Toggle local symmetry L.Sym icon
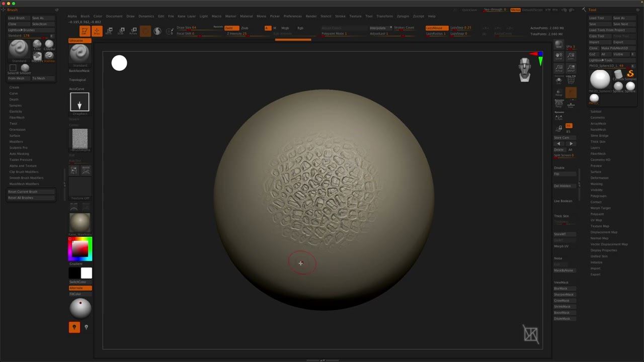This screenshot has height=362, width=644. (x=559, y=117)
